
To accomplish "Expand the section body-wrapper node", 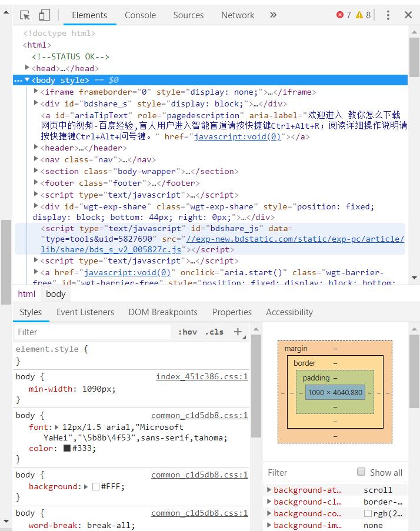I will (x=36, y=171).
